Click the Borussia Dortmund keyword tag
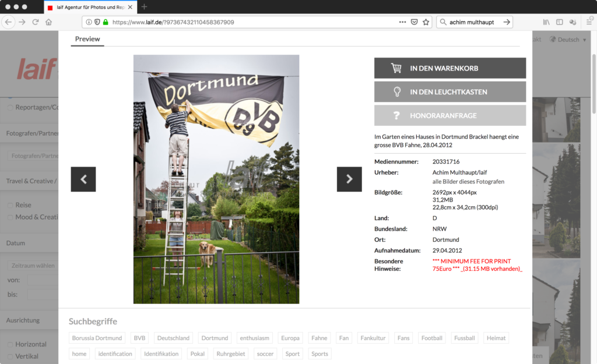The width and height of the screenshot is (597, 364). click(97, 338)
